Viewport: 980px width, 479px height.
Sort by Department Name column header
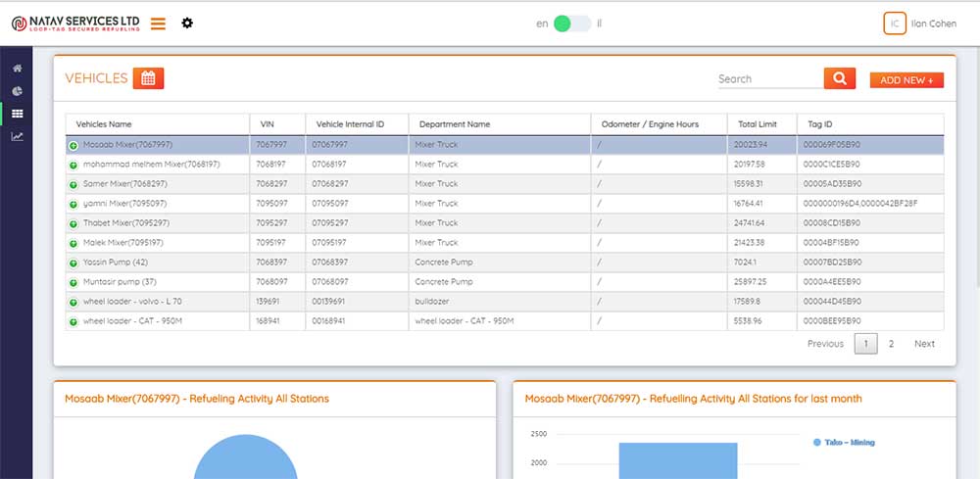pyautogui.click(x=500, y=124)
